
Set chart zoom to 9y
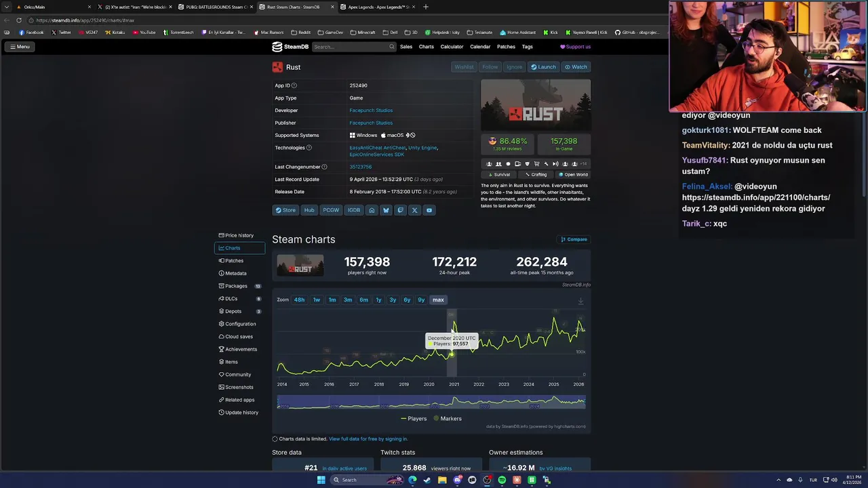click(x=421, y=300)
